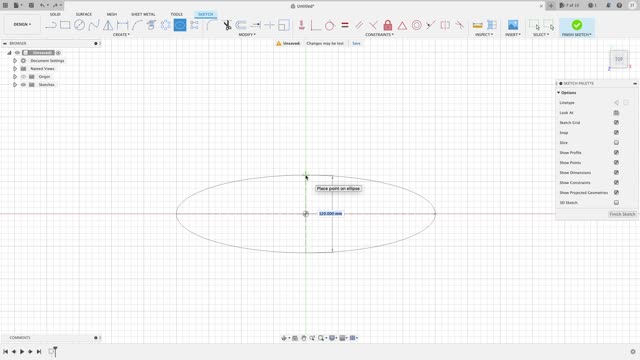Open the data panel grid icon
The height and width of the screenshot is (360, 640).
tap(5, 5)
